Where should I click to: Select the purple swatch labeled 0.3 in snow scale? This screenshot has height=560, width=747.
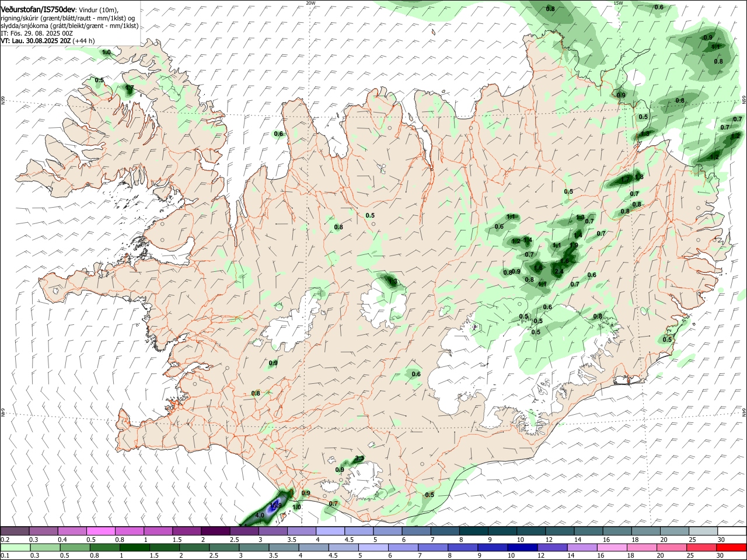pos(43,531)
